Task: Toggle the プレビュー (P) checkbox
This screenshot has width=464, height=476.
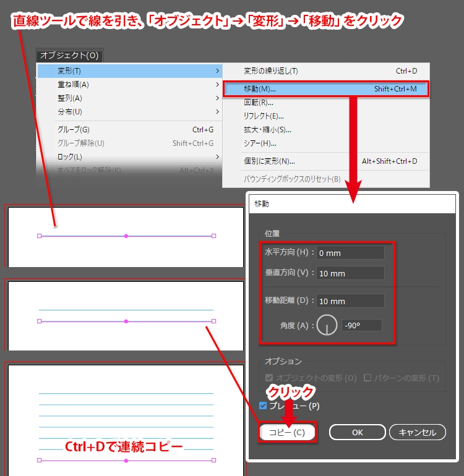Action: point(263,406)
